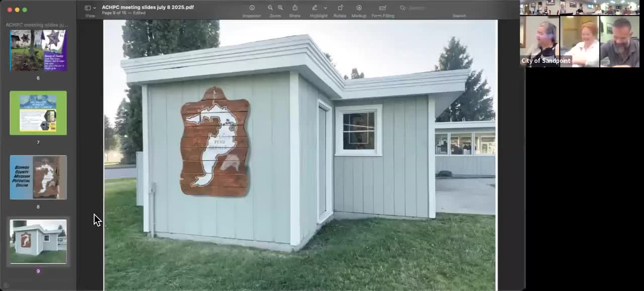This screenshot has width=644, height=291.
Task: Click the sidebar header ACHPC meeting slides
Action: point(37,25)
